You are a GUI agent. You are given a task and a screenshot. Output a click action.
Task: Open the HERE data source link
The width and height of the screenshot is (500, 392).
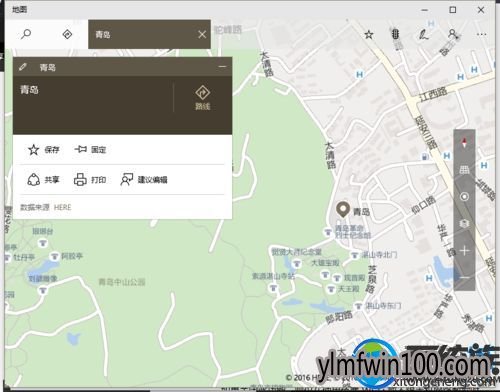(x=63, y=207)
